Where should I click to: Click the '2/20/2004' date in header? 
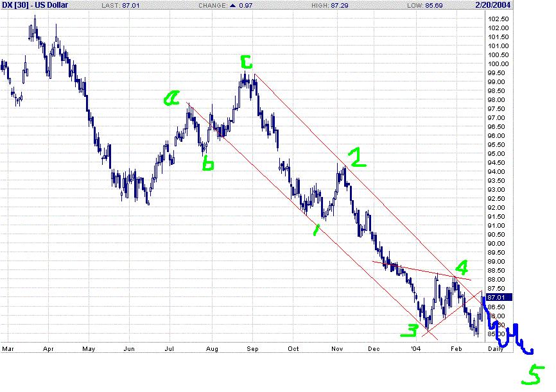493,5
